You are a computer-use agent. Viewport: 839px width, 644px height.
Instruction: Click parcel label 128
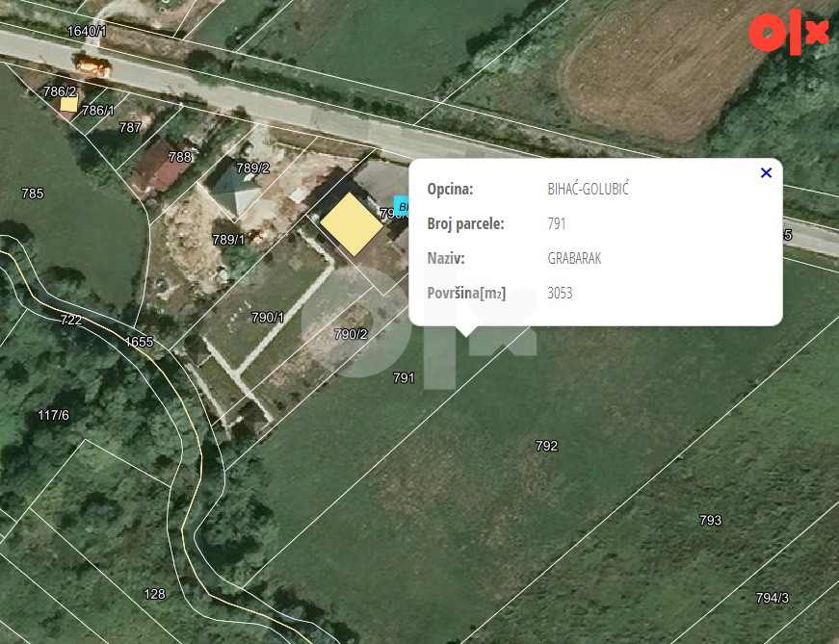click(155, 594)
